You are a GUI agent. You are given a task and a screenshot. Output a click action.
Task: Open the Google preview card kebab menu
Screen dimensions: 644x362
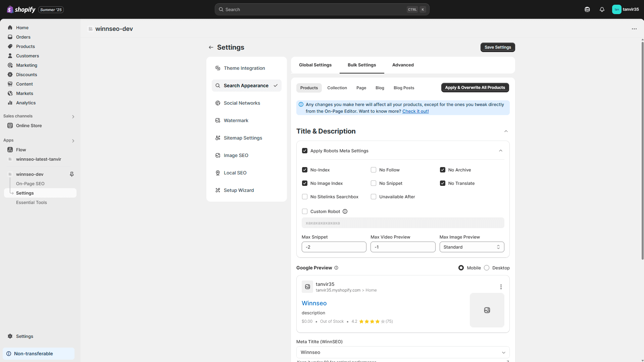[x=501, y=287]
